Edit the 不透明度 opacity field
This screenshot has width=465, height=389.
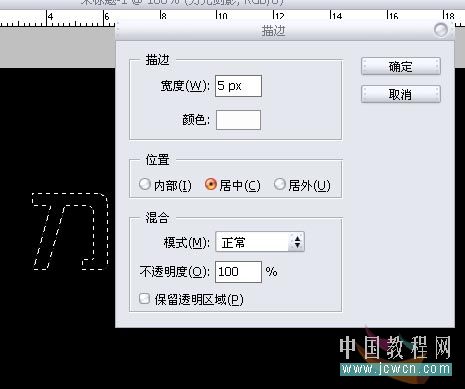(238, 272)
